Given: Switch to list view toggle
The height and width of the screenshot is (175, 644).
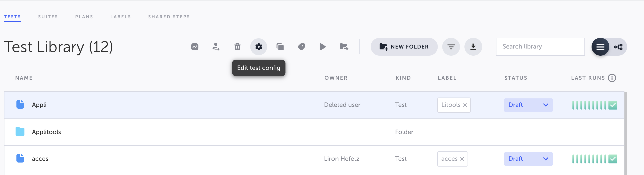Looking at the screenshot, I should [x=600, y=47].
